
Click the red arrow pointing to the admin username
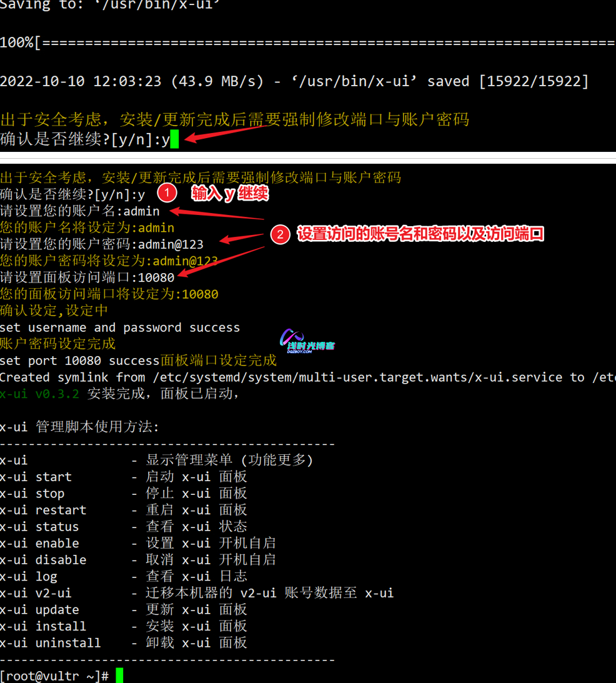tap(216, 214)
